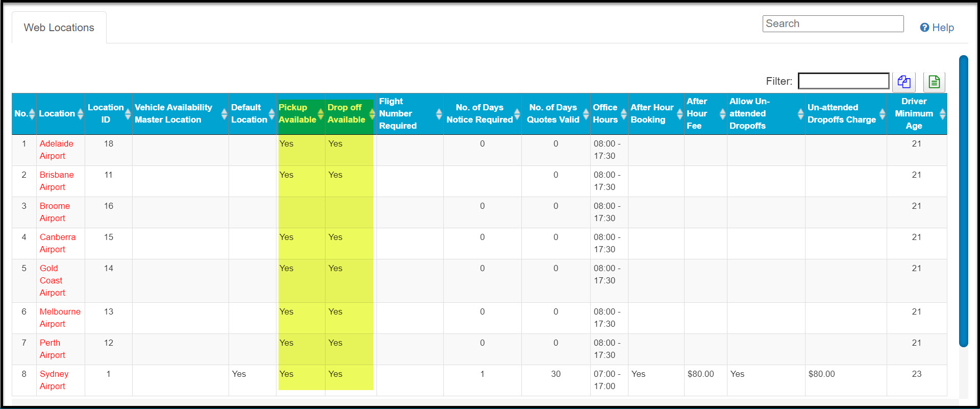Click the copy table icon button
The width and height of the screenshot is (980, 409).
pos(904,82)
